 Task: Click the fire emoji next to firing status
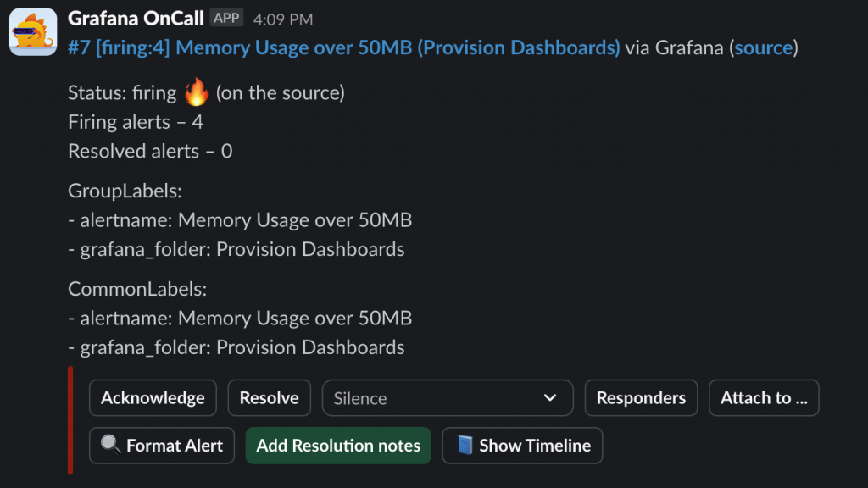(x=196, y=92)
